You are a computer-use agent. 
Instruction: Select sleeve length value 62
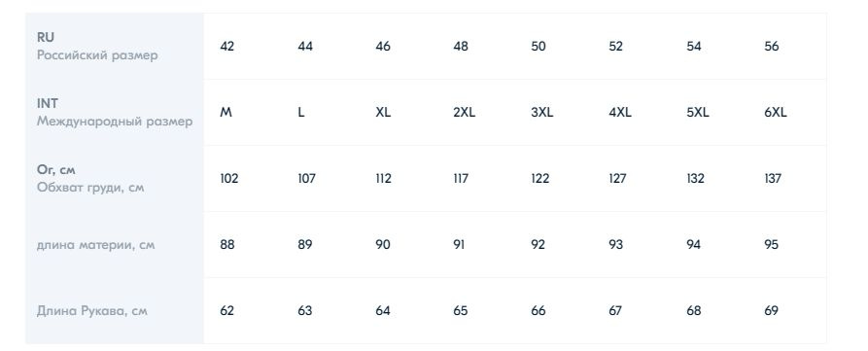pyautogui.click(x=227, y=310)
